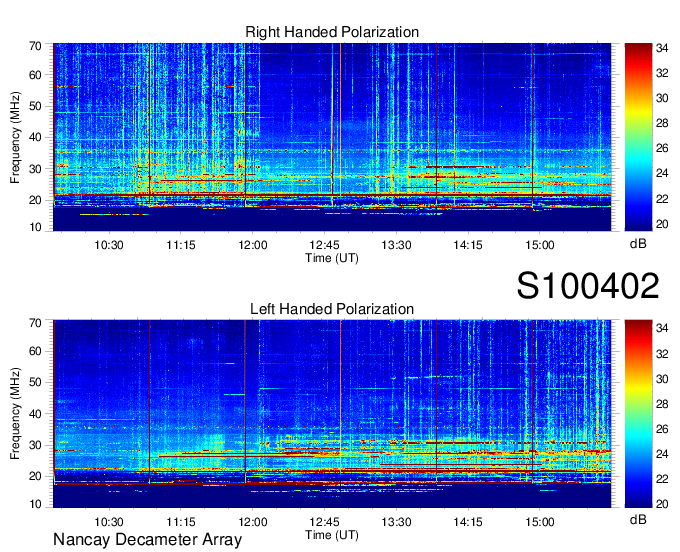Click the 50 MHz tick of the right-handed plot

pyautogui.click(x=35, y=107)
